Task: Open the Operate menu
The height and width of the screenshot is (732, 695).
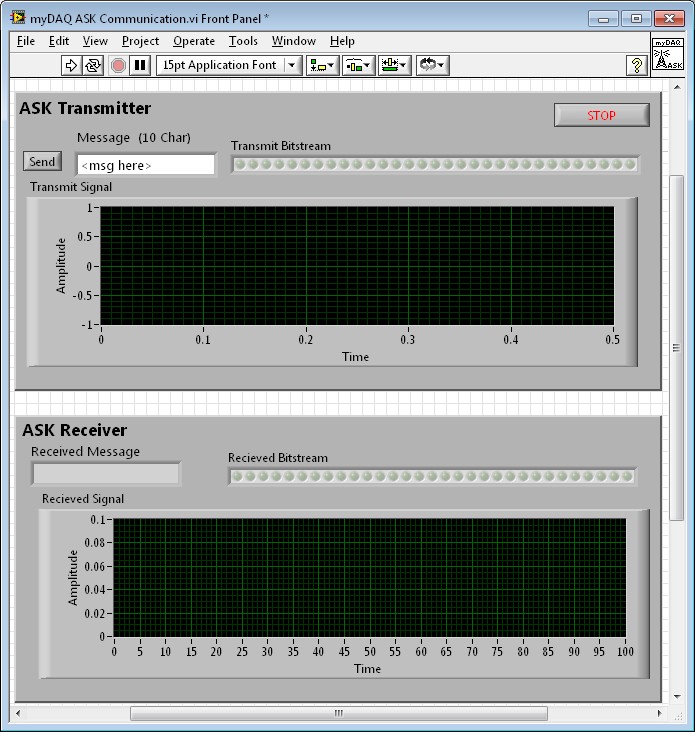Action: point(193,41)
